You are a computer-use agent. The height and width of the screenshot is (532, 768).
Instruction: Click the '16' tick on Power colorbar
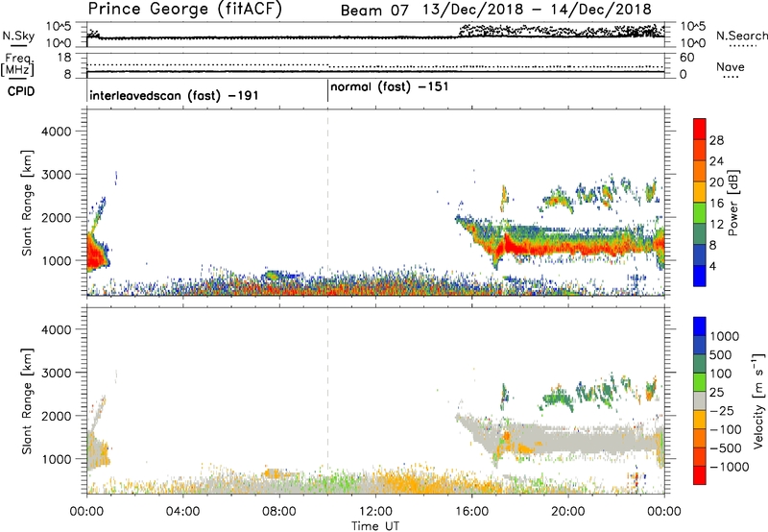click(716, 204)
